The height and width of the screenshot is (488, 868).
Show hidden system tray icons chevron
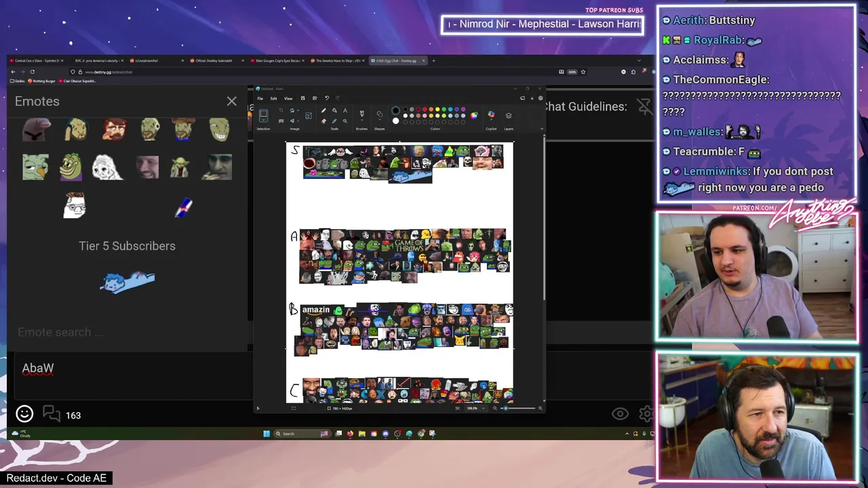pos(627,433)
